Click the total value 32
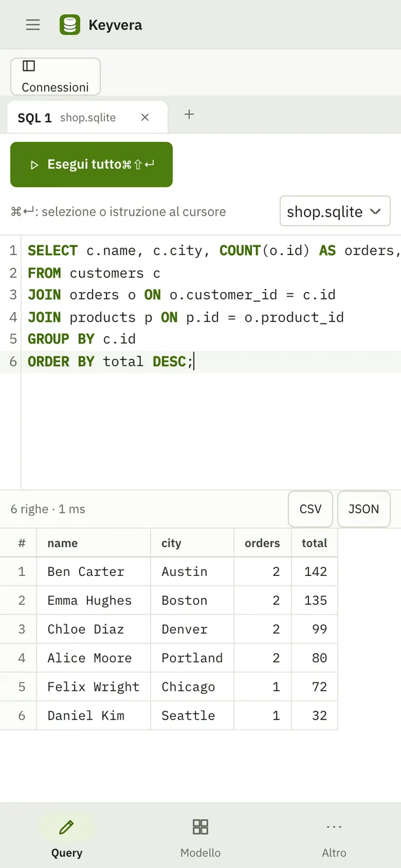The height and width of the screenshot is (868, 401). tap(315, 716)
